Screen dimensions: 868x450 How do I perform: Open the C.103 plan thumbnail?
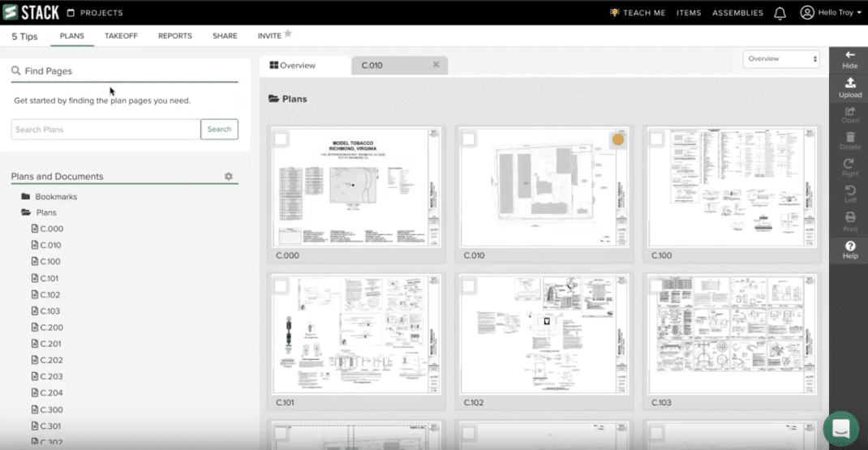[732, 336]
